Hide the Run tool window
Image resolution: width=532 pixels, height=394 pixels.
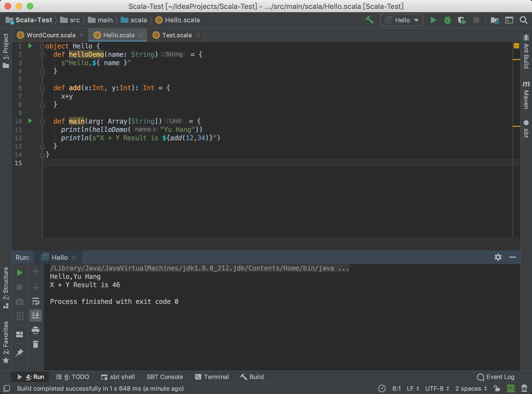coord(513,257)
